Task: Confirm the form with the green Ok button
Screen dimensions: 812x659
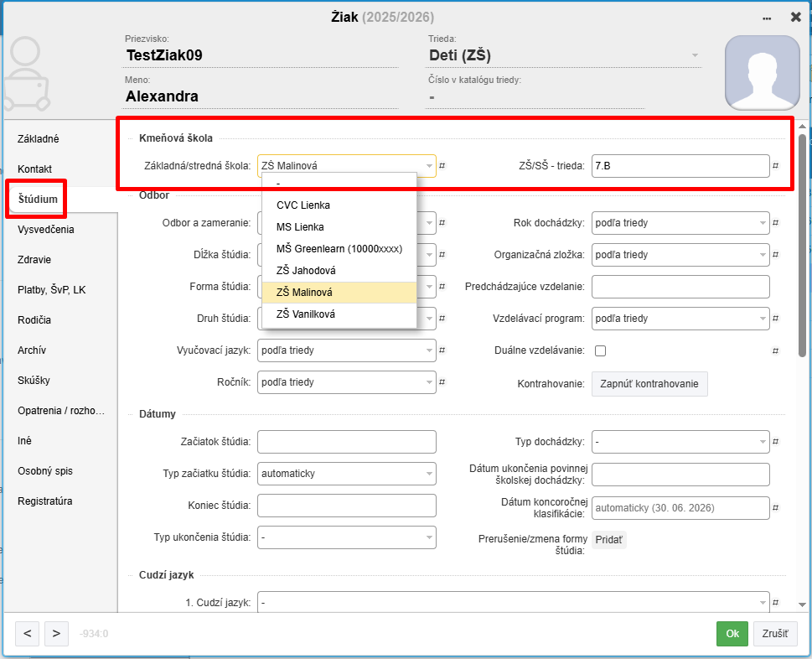Action: pyautogui.click(x=732, y=633)
